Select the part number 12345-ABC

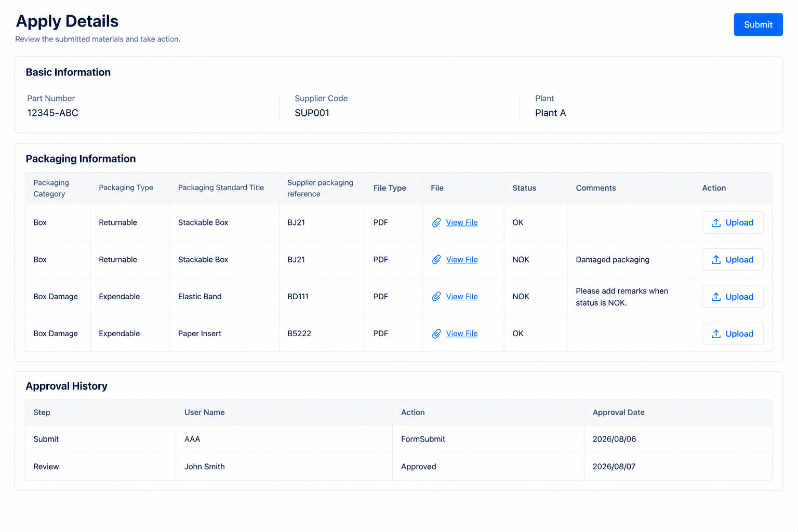[52, 113]
